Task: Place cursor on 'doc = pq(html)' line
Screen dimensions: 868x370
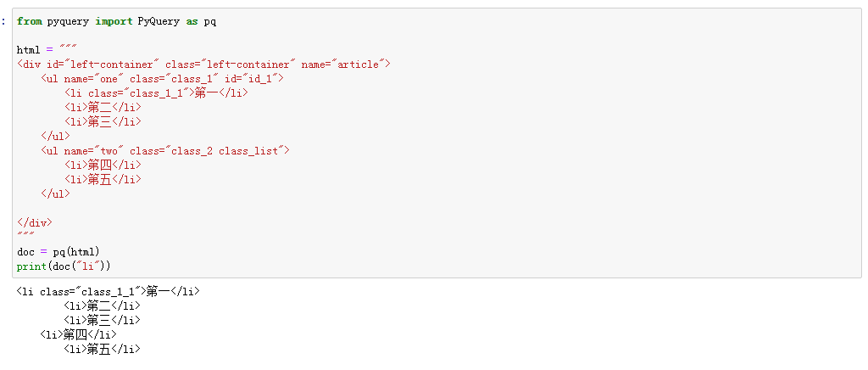Action: click(58, 252)
